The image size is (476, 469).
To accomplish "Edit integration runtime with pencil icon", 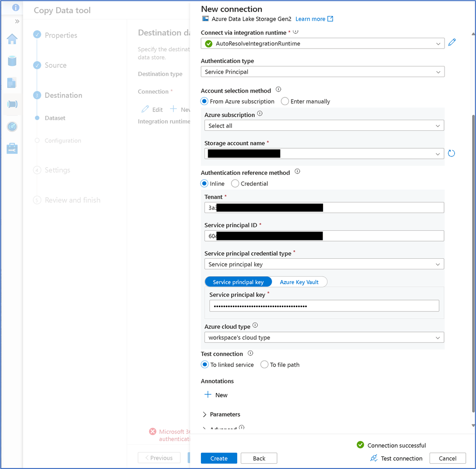I will (x=452, y=42).
